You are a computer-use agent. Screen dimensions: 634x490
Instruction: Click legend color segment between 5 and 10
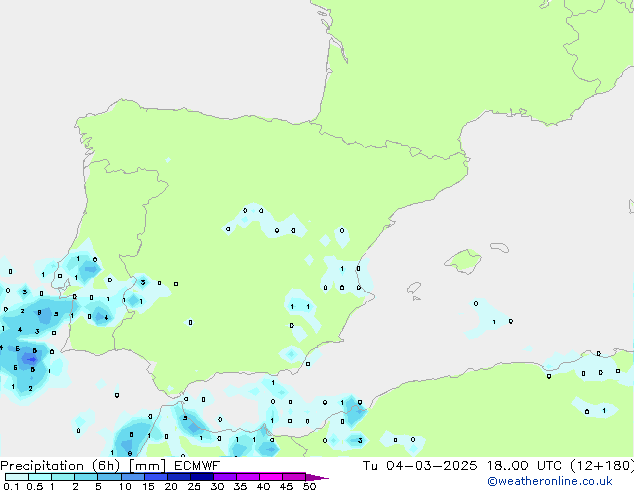(110, 477)
